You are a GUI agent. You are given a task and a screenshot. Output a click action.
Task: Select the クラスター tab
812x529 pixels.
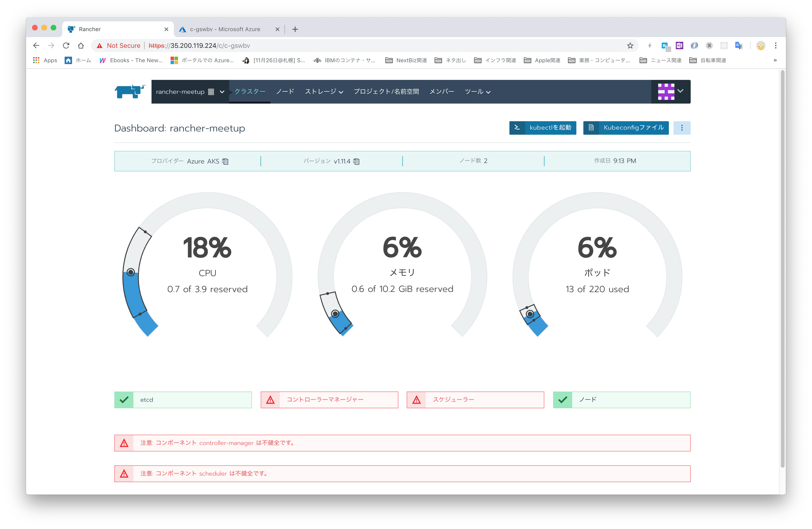coord(250,91)
